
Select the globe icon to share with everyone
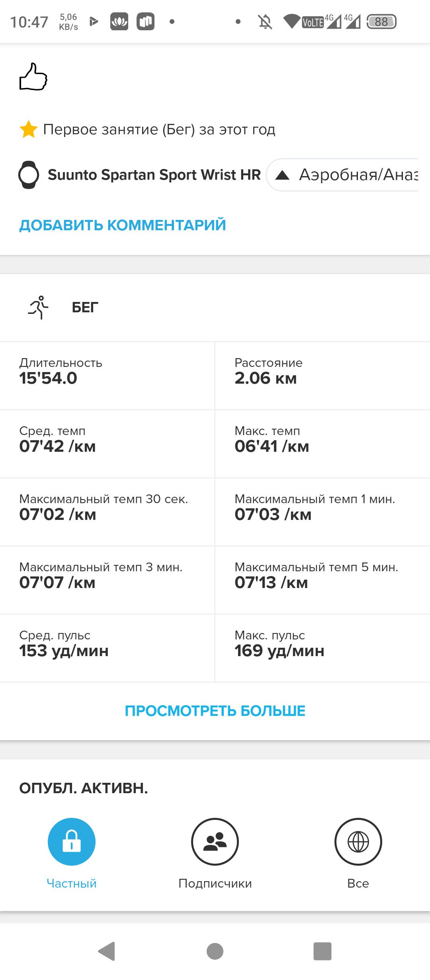click(x=358, y=841)
